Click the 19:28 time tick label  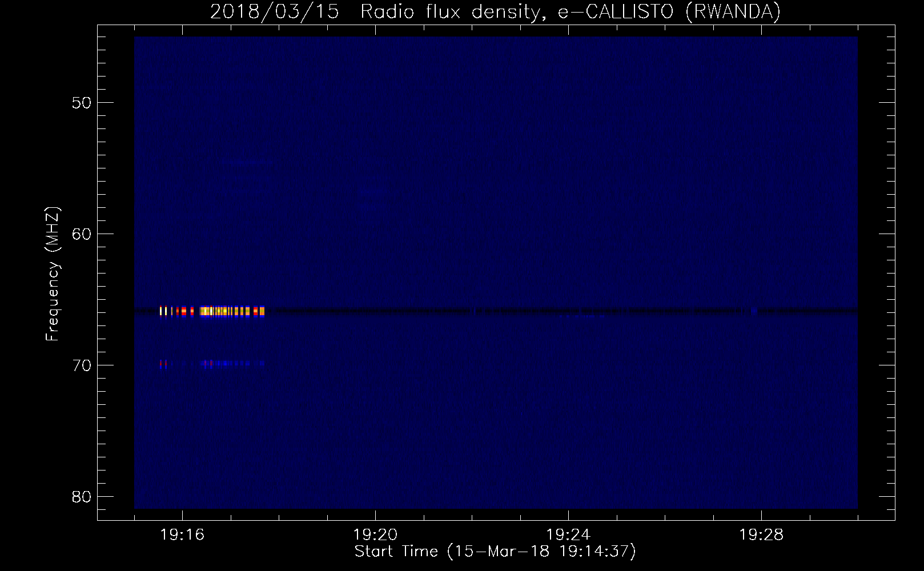coord(761,534)
